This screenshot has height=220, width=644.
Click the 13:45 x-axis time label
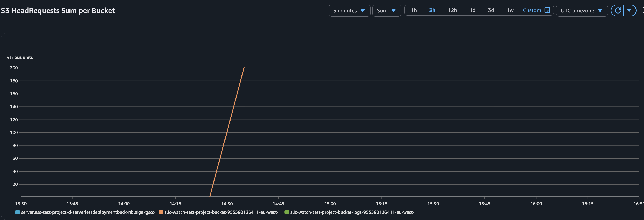coord(72,204)
